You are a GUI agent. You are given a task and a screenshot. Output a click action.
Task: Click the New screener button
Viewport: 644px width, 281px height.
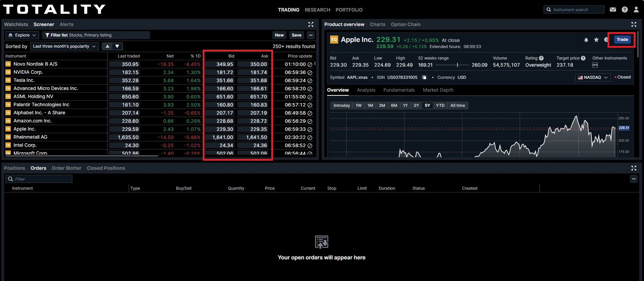coord(279,35)
